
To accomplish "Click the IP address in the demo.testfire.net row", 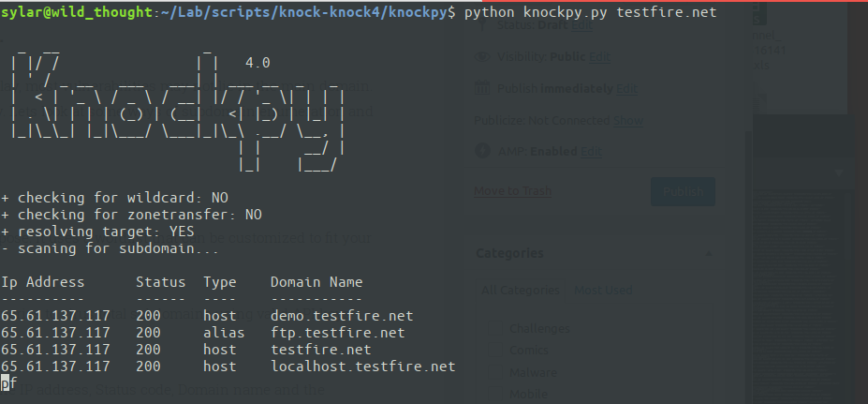I will 55,316.
